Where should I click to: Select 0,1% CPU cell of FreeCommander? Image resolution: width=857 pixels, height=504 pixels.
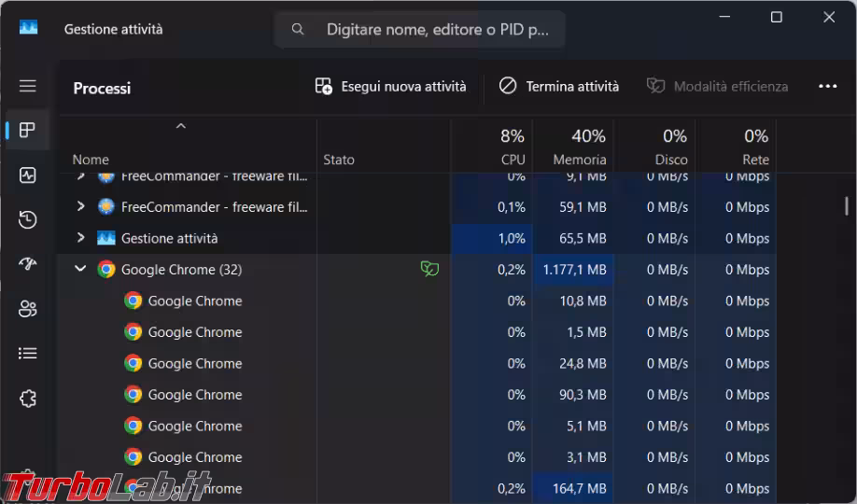(x=492, y=207)
